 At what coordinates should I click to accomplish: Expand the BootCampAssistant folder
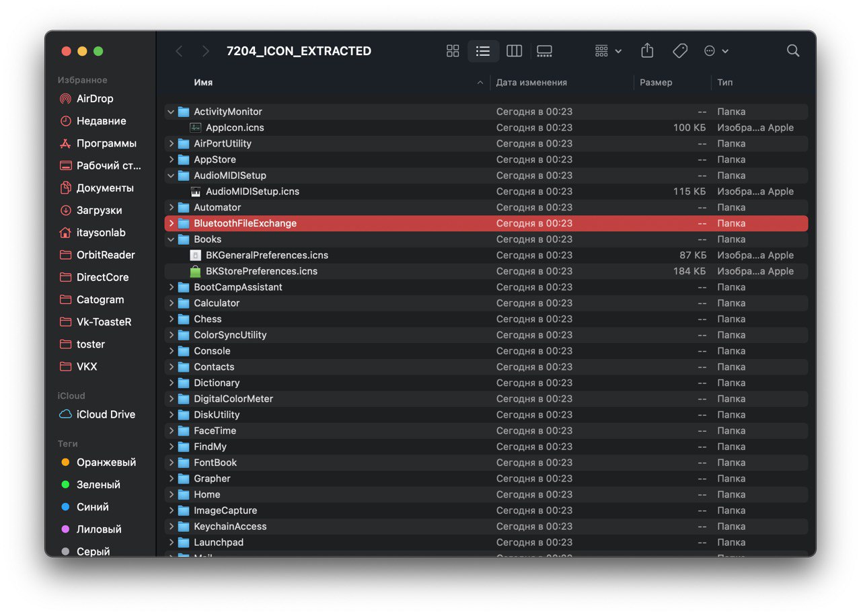coord(171,287)
